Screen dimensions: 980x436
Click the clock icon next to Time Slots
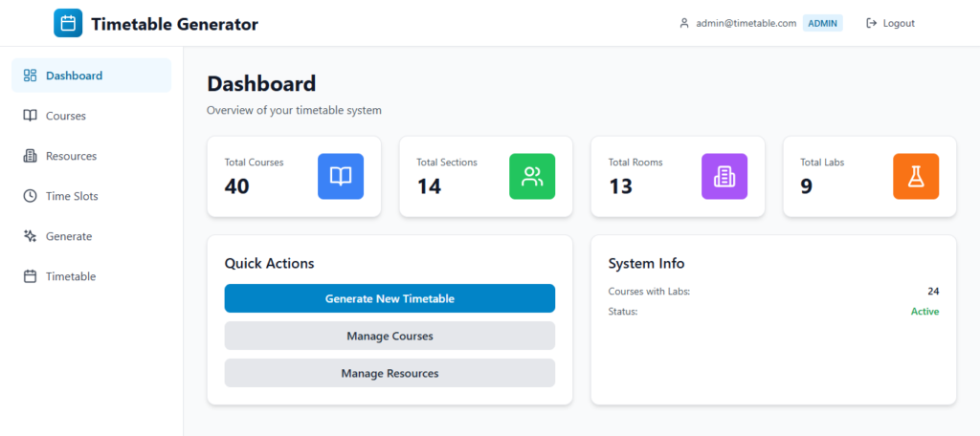[30, 196]
